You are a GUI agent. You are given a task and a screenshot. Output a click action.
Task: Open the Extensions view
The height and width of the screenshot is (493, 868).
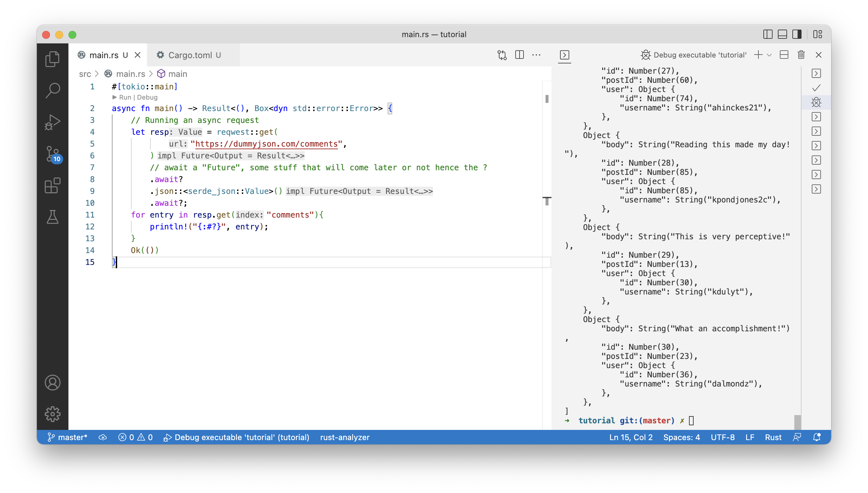click(x=53, y=186)
